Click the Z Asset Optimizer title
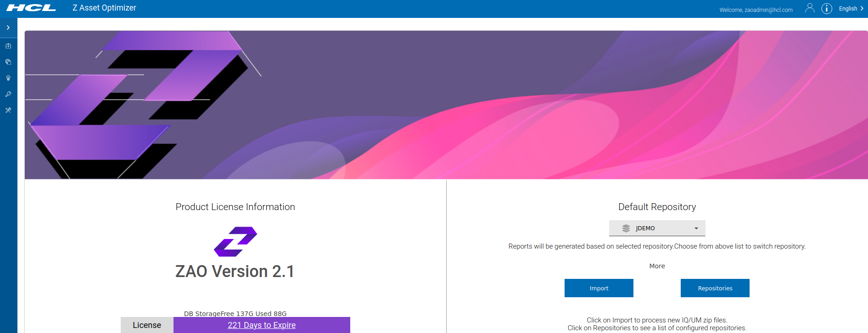The height and width of the screenshot is (333, 868). click(104, 8)
